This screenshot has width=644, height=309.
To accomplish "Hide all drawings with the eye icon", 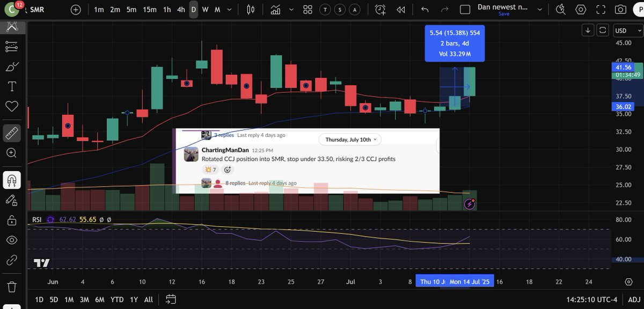I will click(x=12, y=240).
